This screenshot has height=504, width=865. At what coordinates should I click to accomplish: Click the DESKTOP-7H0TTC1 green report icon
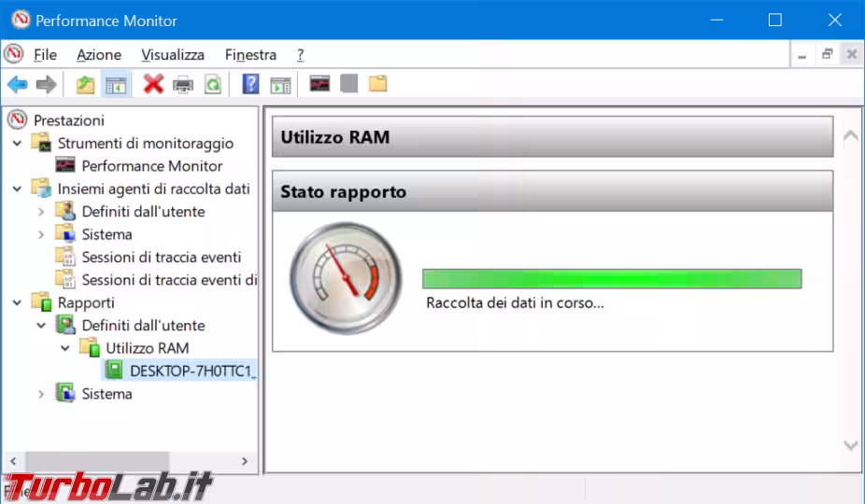click(x=114, y=370)
